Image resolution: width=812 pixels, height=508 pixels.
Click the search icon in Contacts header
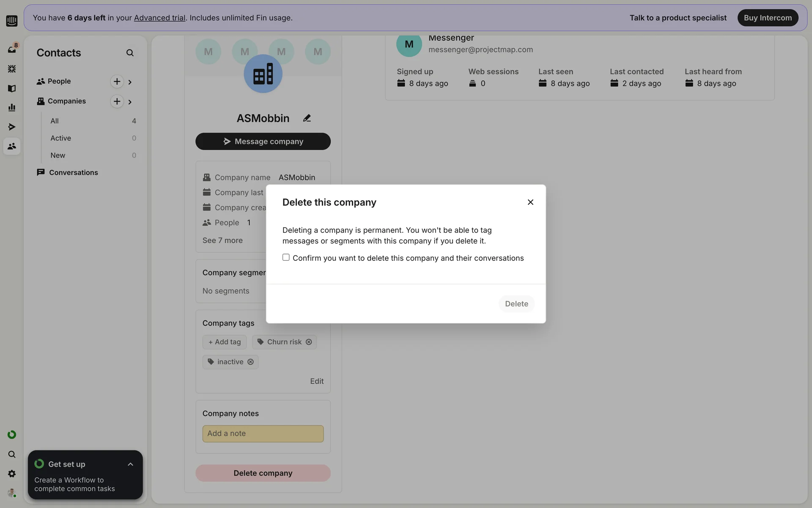click(130, 53)
